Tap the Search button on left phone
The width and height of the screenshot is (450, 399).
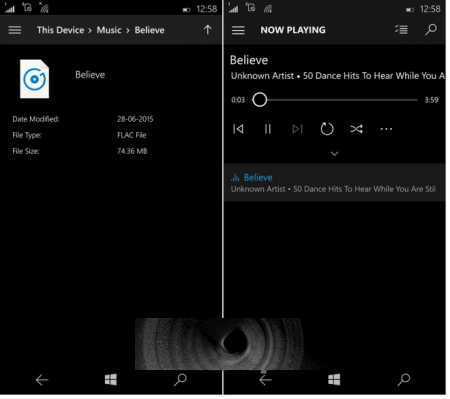[x=180, y=379]
